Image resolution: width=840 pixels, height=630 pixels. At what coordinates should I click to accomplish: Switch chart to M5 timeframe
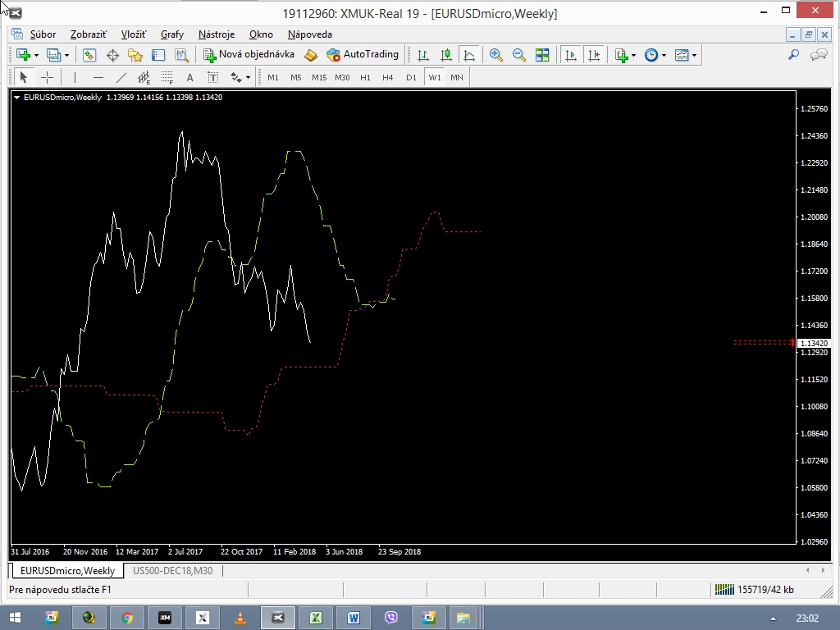(x=295, y=77)
